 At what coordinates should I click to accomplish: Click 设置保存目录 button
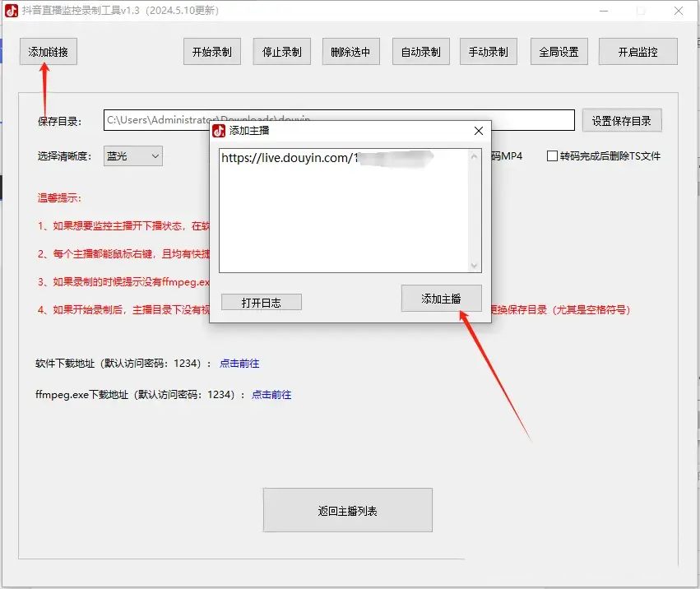pos(622,121)
